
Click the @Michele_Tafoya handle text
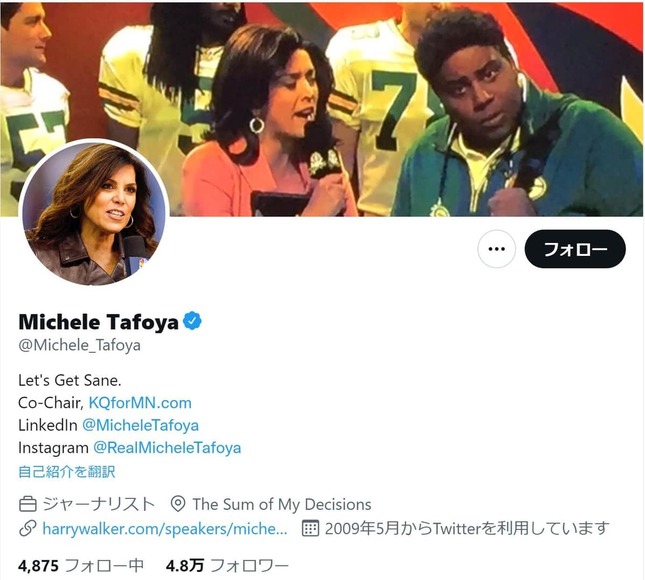[x=79, y=345]
